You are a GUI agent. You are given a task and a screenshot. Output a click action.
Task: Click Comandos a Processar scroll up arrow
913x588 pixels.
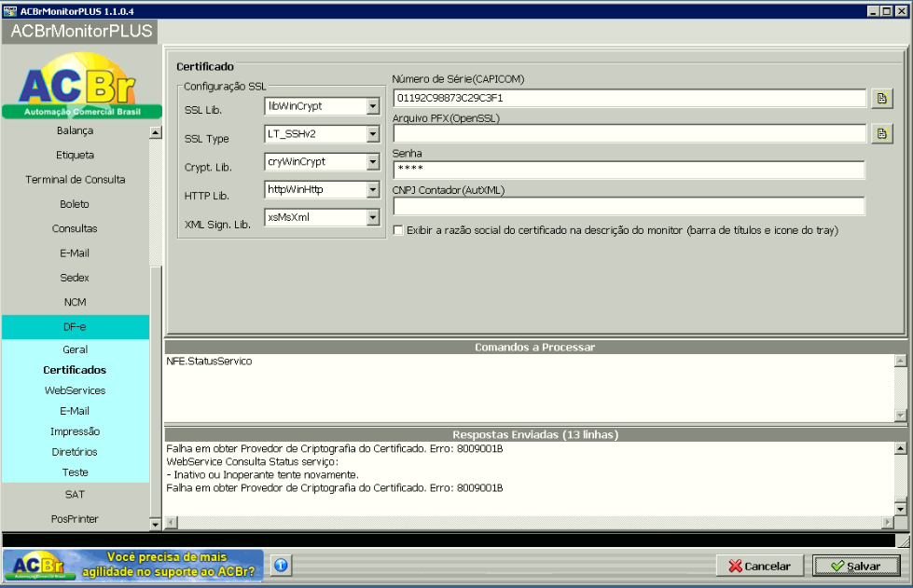[900, 361]
